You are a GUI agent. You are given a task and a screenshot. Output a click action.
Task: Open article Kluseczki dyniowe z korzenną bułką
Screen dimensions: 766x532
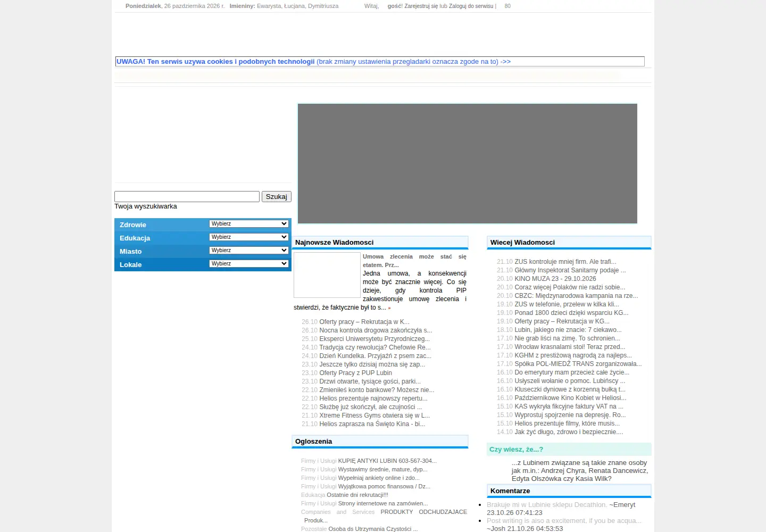pyautogui.click(x=570, y=389)
